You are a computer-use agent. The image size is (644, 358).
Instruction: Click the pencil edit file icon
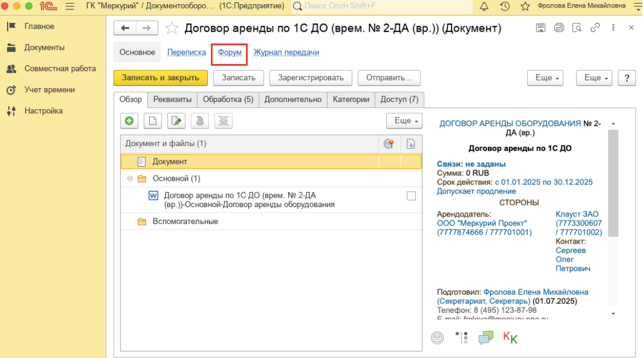click(x=176, y=121)
